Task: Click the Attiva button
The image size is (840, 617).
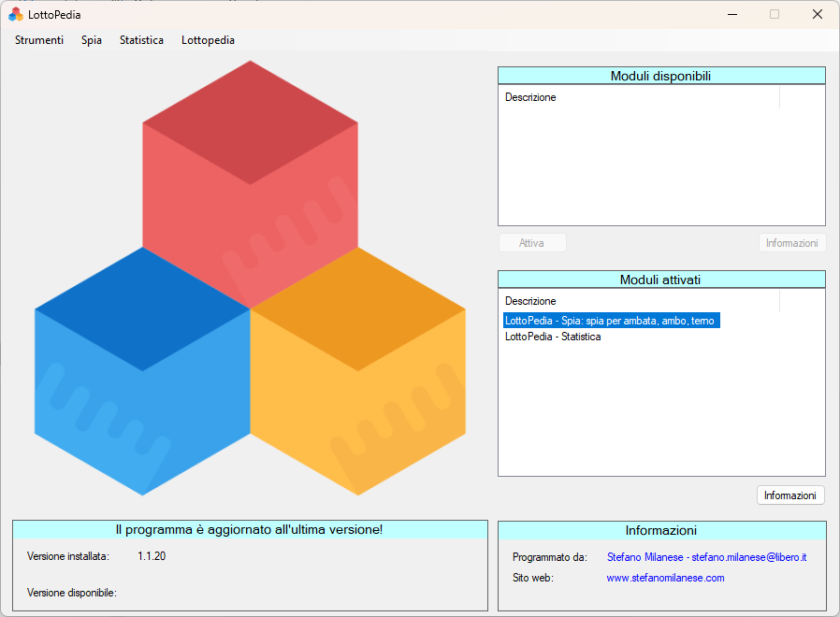Action: tap(532, 243)
